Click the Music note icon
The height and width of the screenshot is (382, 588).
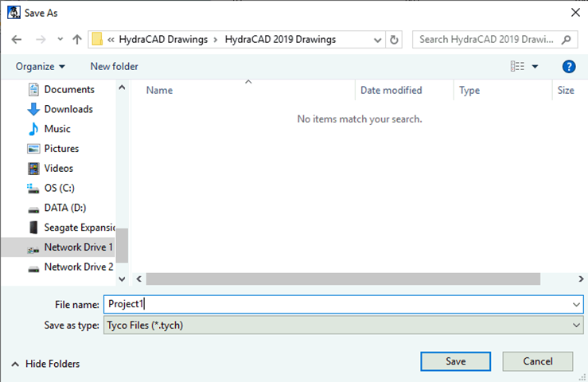tap(33, 129)
